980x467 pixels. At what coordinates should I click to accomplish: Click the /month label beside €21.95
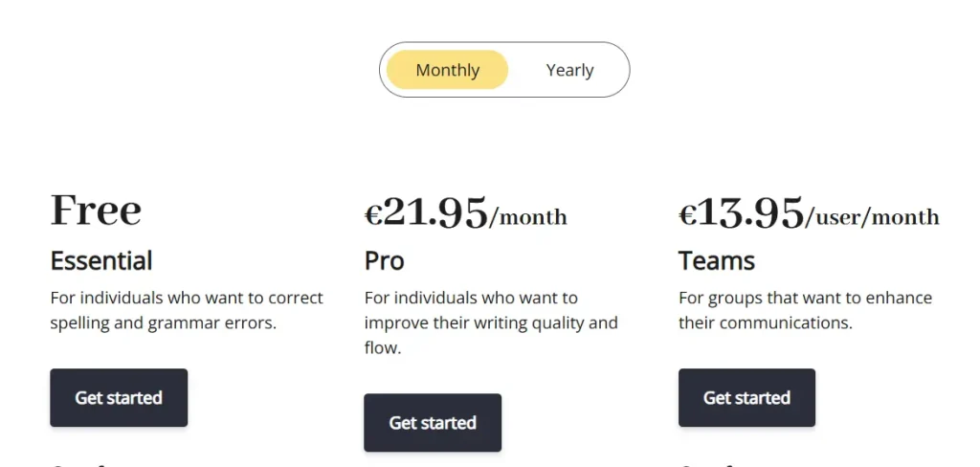[x=528, y=218]
